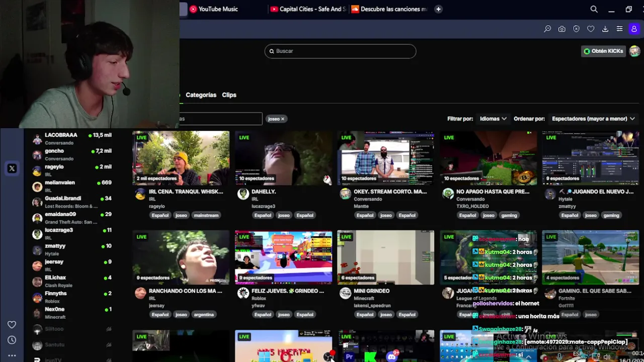Switch to the Categorías tab

[201, 95]
